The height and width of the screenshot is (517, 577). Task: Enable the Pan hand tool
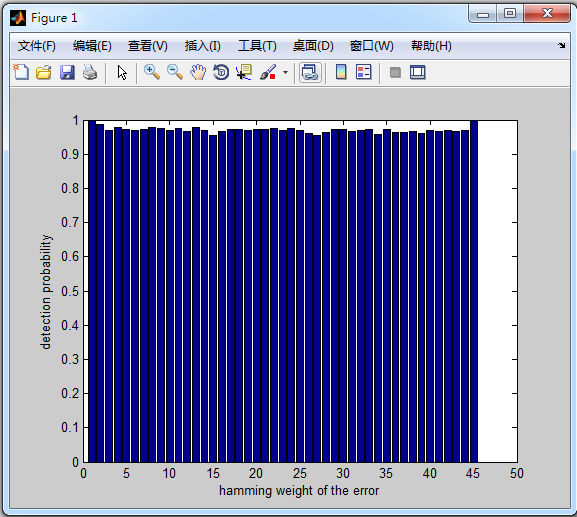click(198, 72)
